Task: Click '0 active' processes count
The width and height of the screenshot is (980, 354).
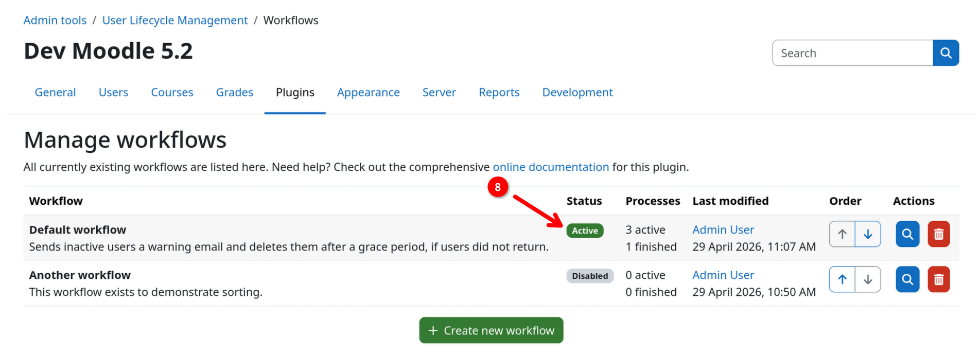Action: 645,275
